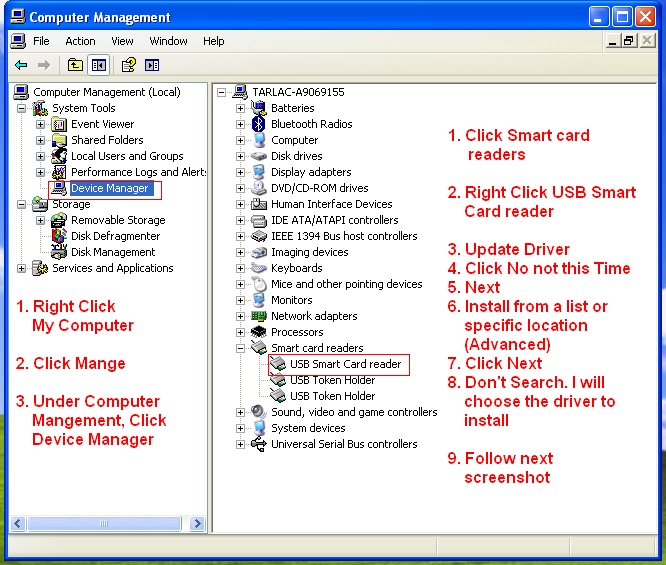
Task: Expand the Batteries node
Action: (x=240, y=108)
